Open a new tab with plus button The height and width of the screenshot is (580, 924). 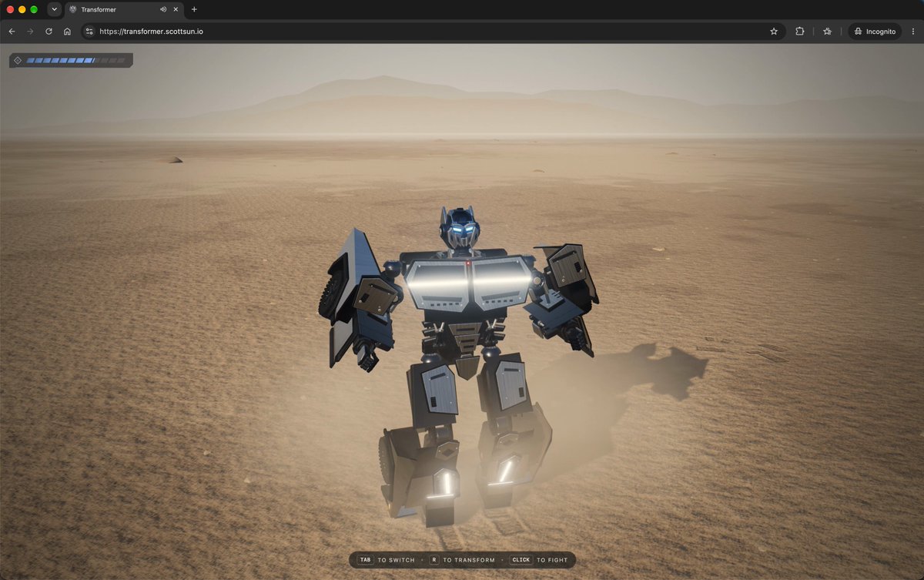coord(194,9)
